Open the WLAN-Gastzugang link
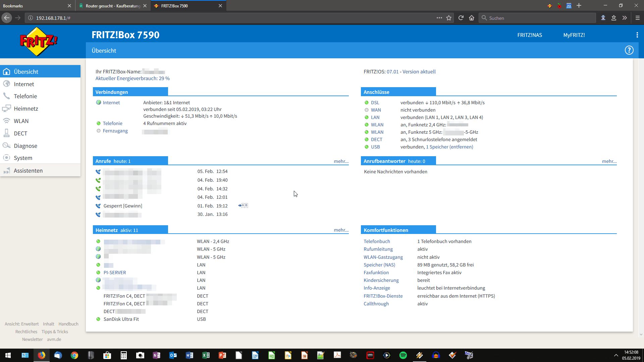This screenshot has height=362, width=644. [x=383, y=257]
